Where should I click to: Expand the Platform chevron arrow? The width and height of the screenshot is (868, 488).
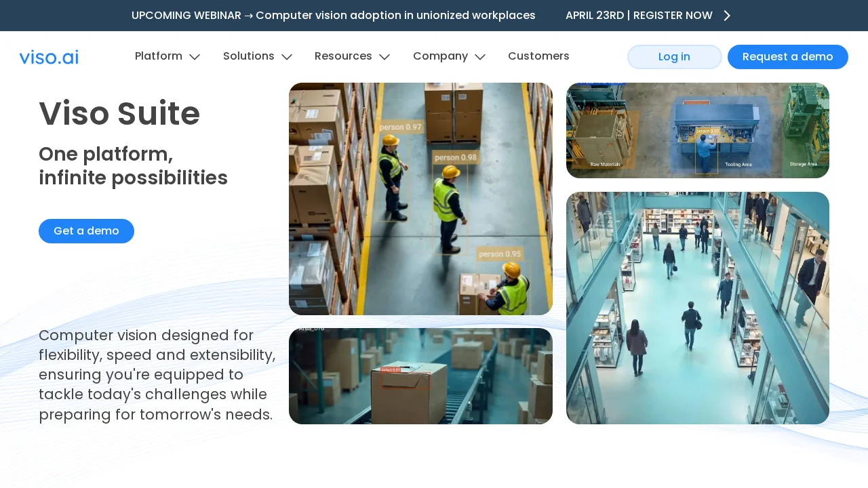pos(195,57)
